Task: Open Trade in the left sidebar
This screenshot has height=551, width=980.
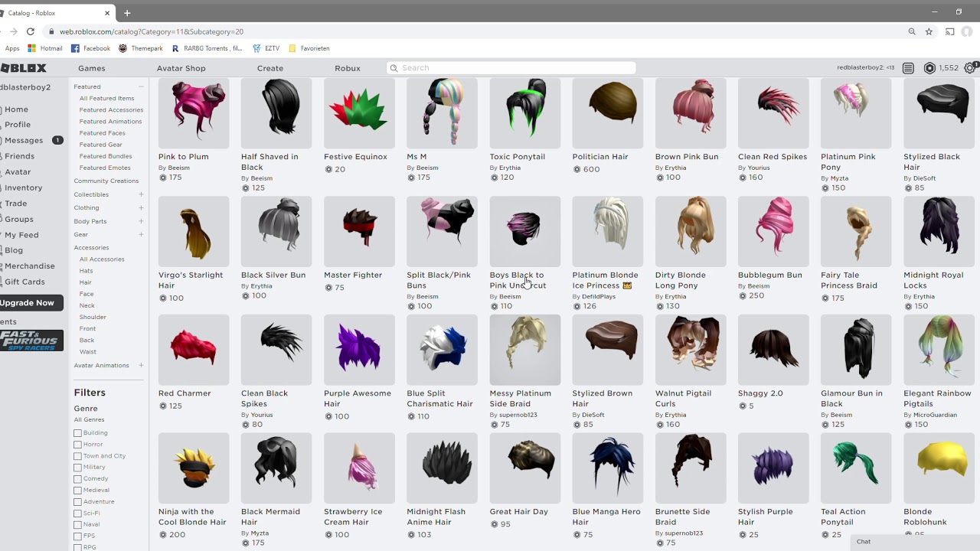Action: click(15, 204)
